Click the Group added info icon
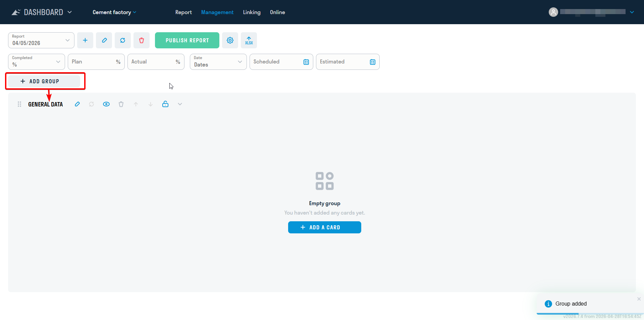The image size is (644, 320). click(x=548, y=304)
